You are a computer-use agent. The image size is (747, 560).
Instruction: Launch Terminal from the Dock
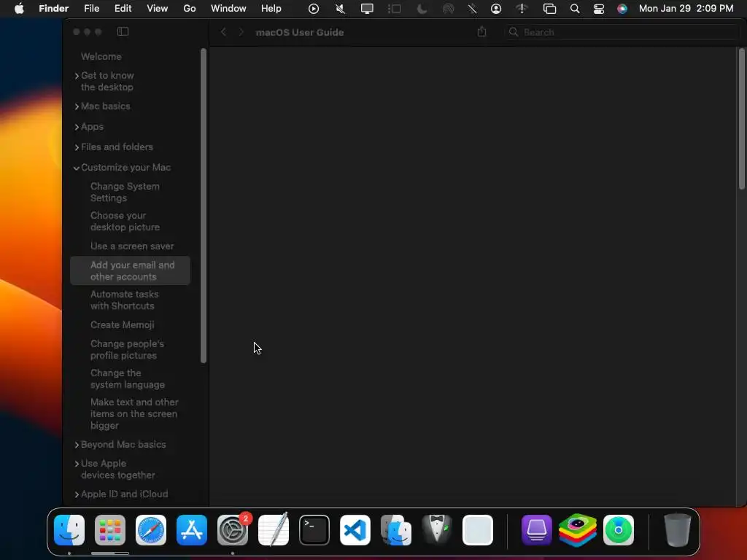point(314,530)
